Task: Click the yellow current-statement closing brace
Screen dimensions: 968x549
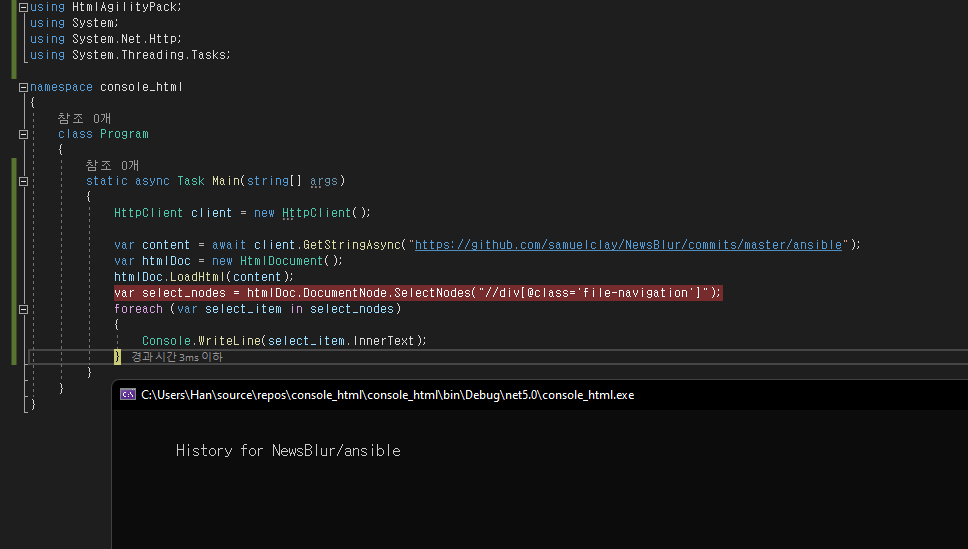Action: [x=117, y=356]
